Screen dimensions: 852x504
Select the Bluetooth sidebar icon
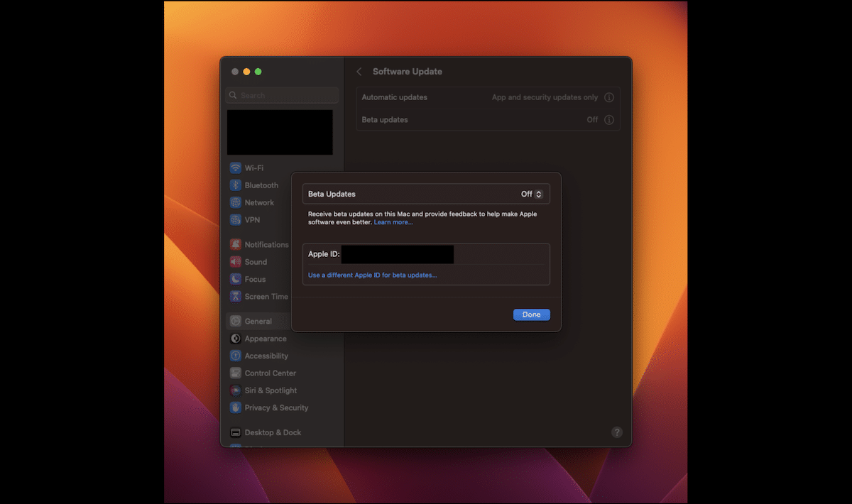pyautogui.click(x=235, y=185)
